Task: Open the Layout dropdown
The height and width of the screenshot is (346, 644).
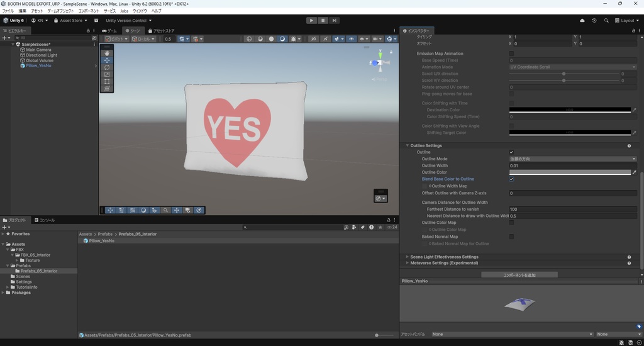Action: click(627, 21)
